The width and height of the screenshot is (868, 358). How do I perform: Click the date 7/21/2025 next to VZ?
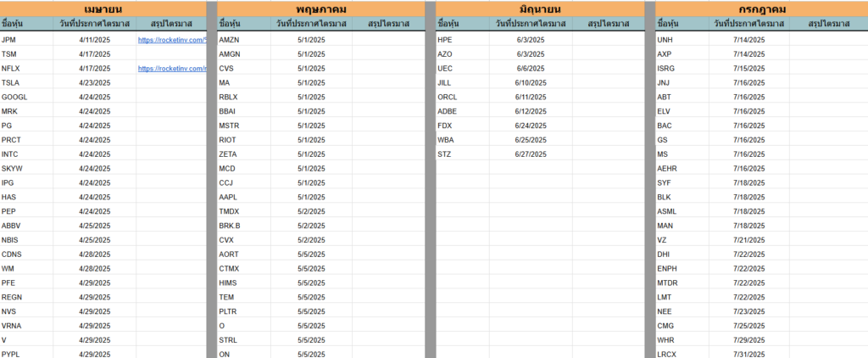tap(749, 240)
